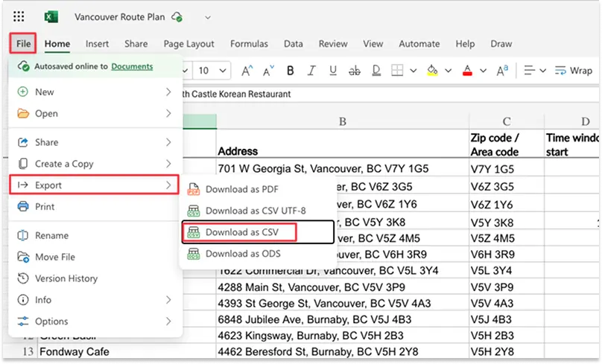This screenshot has height=364, width=602.
Task: Switch to the Home tab
Action: (x=57, y=44)
